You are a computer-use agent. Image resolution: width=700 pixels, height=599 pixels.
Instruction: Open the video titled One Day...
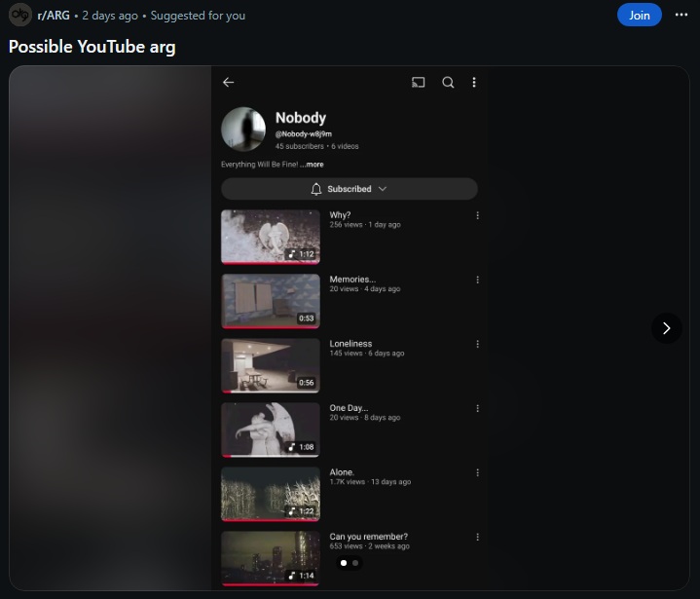tap(350, 408)
